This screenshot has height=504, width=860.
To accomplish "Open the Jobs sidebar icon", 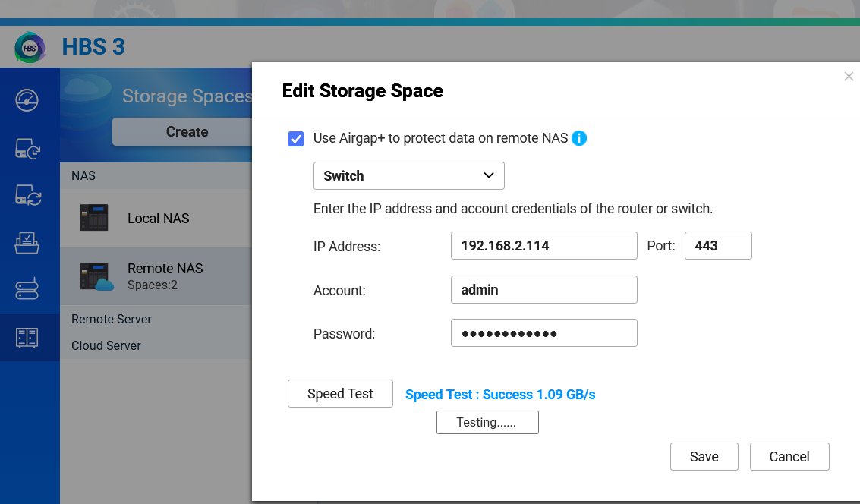I will click(27, 243).
